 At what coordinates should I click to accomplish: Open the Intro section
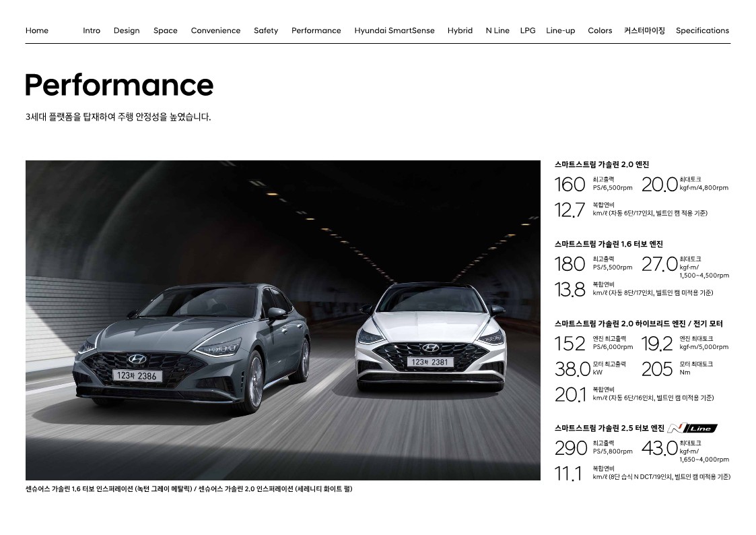[x=92, y=30]
